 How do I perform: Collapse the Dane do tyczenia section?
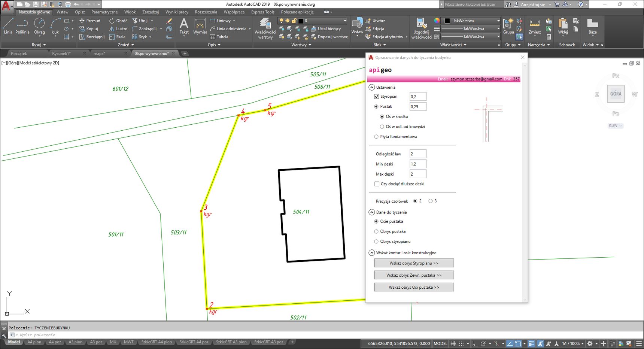(371, 212)
